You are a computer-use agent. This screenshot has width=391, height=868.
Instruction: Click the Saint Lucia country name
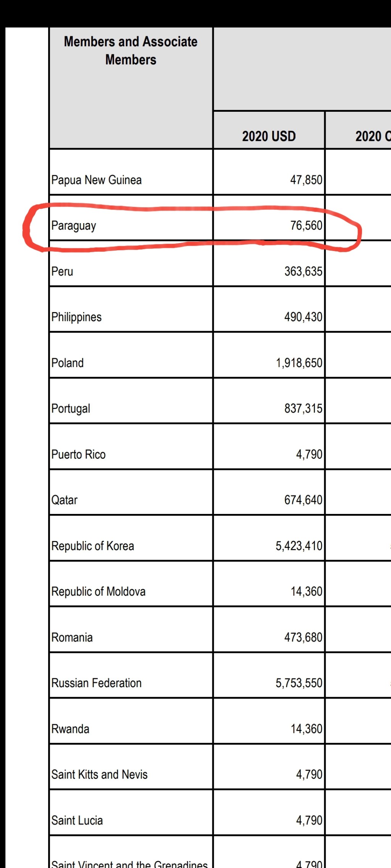[77, 820]
